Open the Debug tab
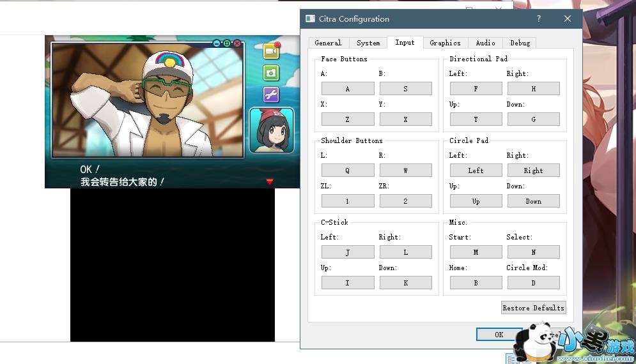The width and height of the screenshot is (636, 364). click(520, 43)
